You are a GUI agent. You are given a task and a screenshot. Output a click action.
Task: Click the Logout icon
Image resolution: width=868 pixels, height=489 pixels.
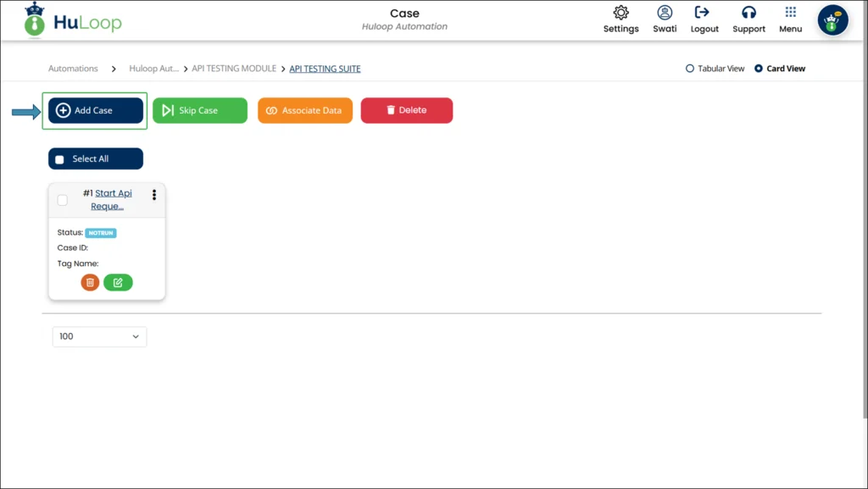point(702,13)
